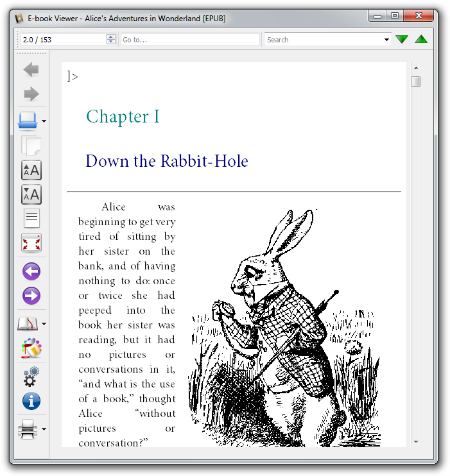The width and height of the screenshot is (450, 476).
Task: Open Preferences via the gears icon
Action: 31,377
